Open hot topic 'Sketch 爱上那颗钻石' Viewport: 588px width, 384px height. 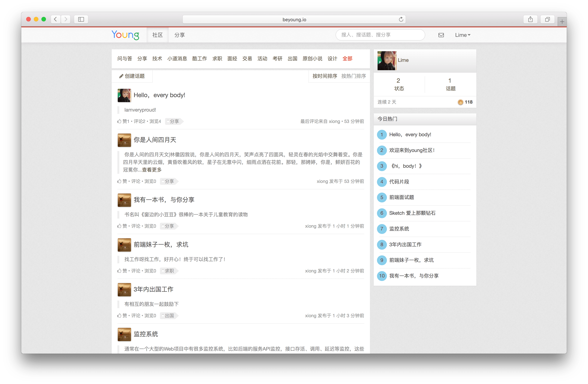pyautogui.click(x=412, y=213)
